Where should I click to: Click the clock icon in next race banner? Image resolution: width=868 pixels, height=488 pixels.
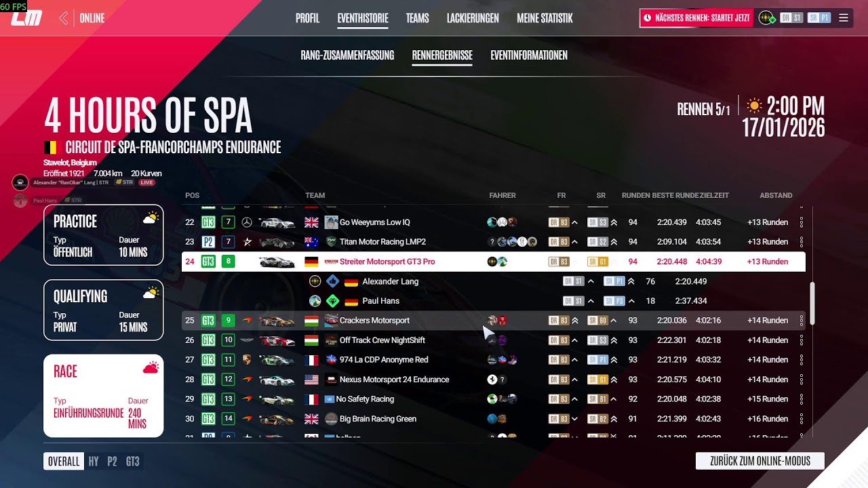pyautogui.click(x=648, y=18)
